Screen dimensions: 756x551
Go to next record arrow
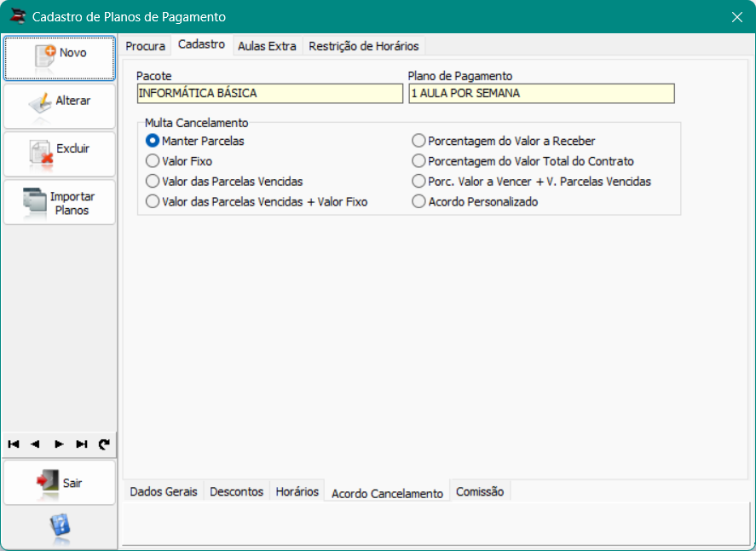59,444
